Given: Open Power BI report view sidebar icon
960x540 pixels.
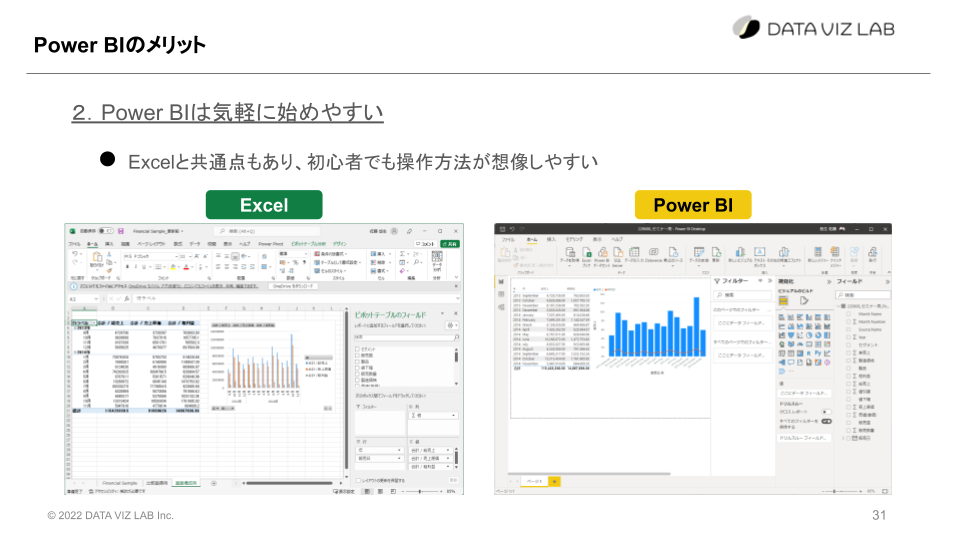Looking at the screenshot, I should point(501,282).
